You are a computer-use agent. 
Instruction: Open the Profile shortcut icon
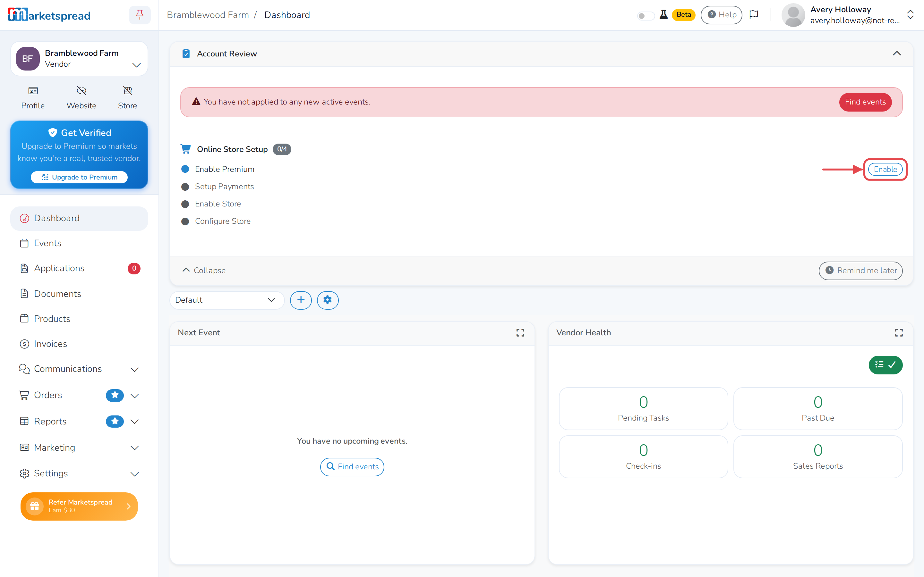coord(33,90)
